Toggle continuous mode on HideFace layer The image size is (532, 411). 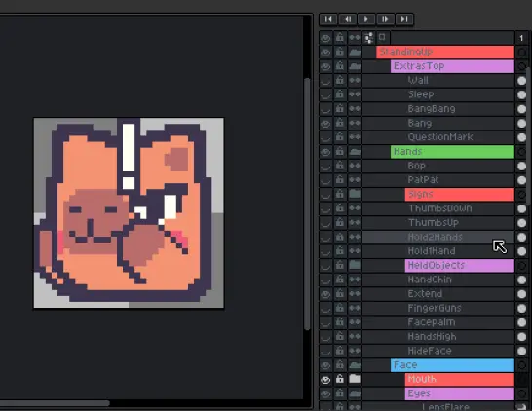pos(355,351)
